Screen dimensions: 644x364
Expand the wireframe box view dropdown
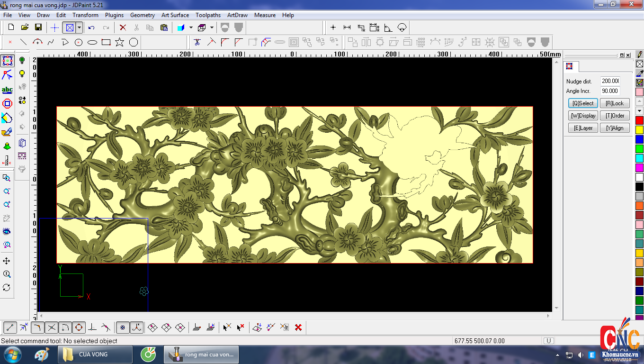coord(212,27)
